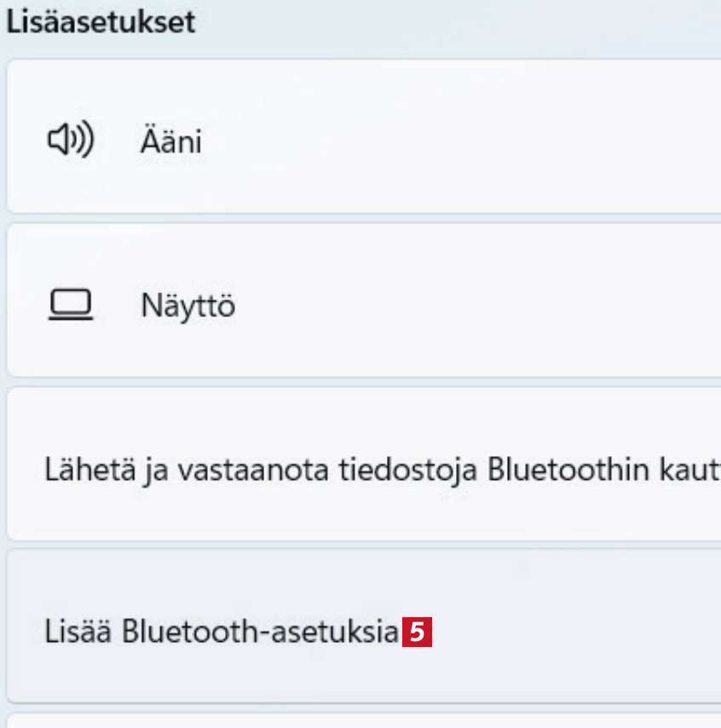
Task: Click the partially visible card at the bottom
Action: [358, 721]
